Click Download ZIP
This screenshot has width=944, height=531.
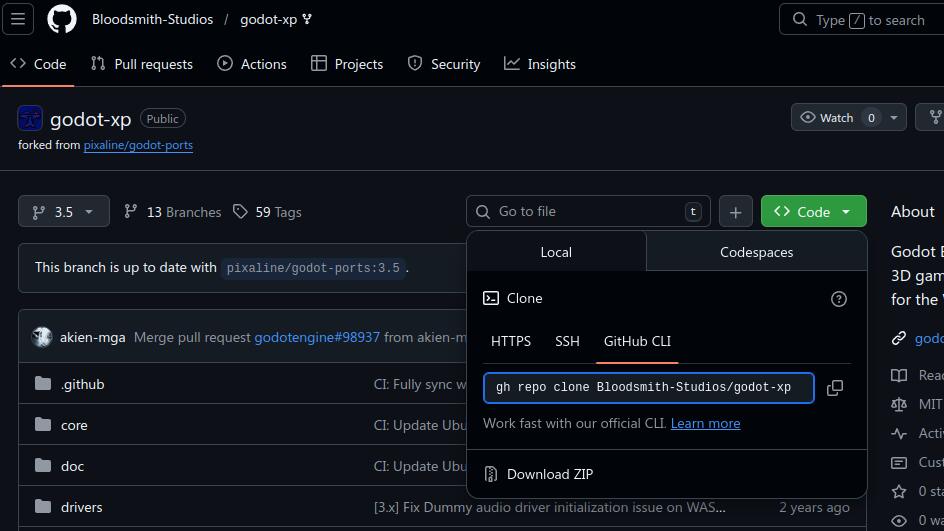click(549, 474)
